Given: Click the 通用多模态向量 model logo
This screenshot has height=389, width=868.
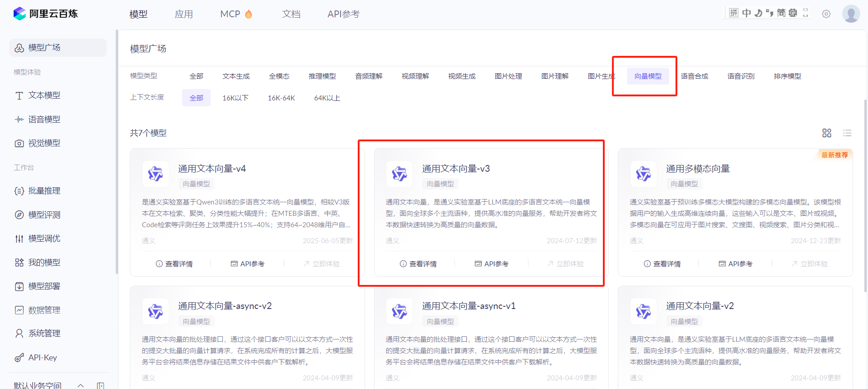Looking at the screenshot, I should tap(643, 174).
